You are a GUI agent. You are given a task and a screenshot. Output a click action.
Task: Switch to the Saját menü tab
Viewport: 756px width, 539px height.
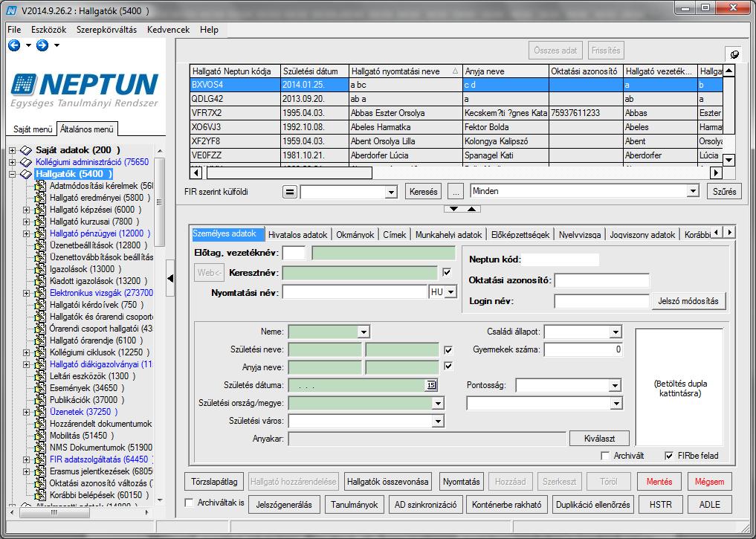(32, 129)
